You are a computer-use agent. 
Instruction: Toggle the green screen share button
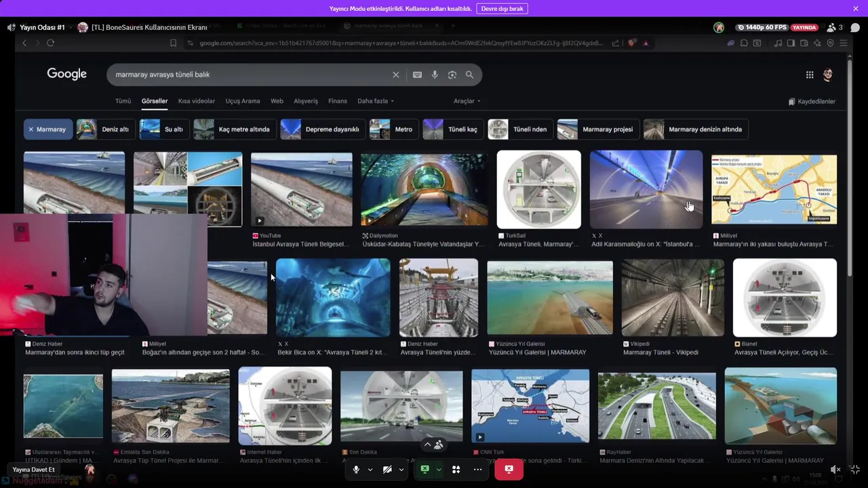point(425,469)
